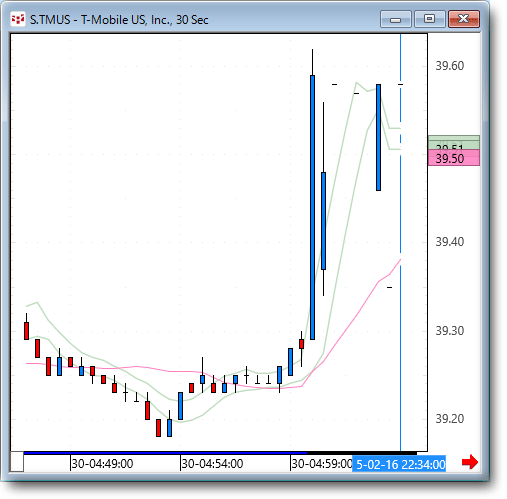Click the small white box left of time axis
This screenshot has width=507, height=499.
pyautogui.click(x=17, y=462)
